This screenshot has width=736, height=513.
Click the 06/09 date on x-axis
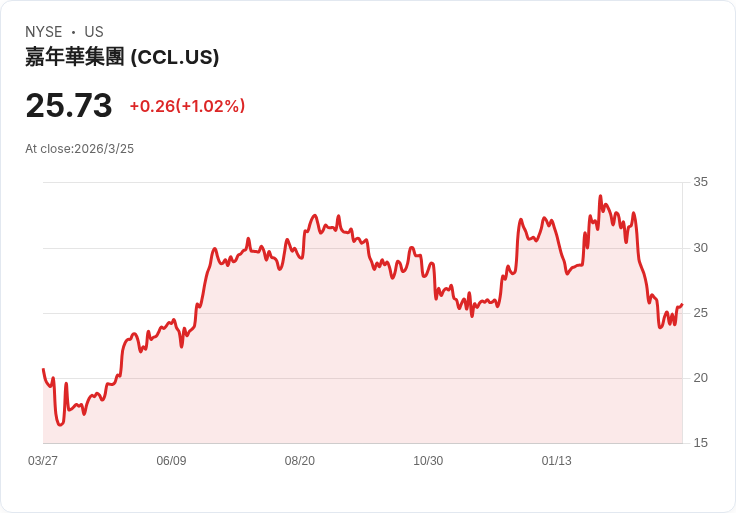pyautogui.click(x=171, y=461)
